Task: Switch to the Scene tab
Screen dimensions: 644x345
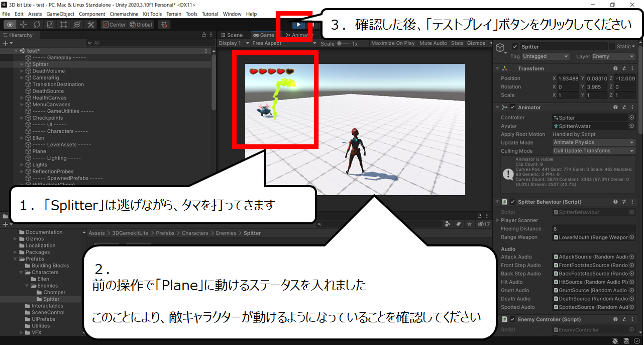Action: click(x=232, y=35)
